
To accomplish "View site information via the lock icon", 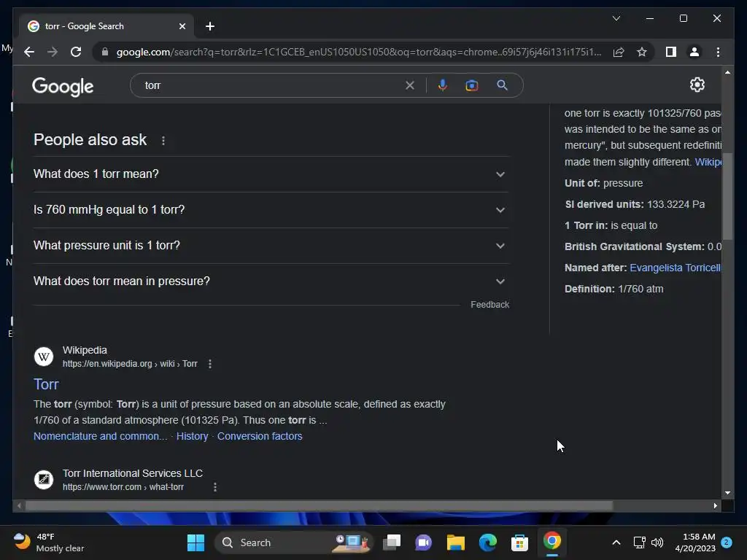I will [105, 52].
